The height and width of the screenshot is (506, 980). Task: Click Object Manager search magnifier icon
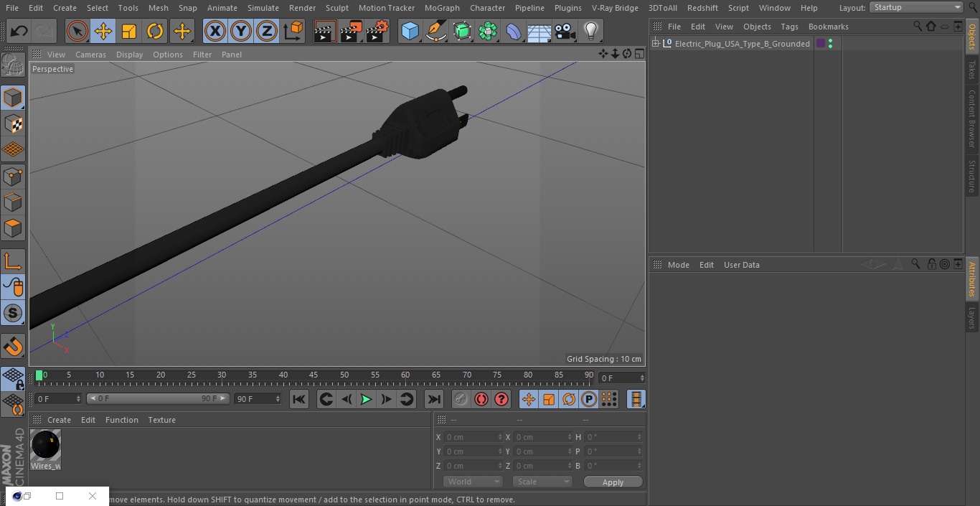[918, 27]
